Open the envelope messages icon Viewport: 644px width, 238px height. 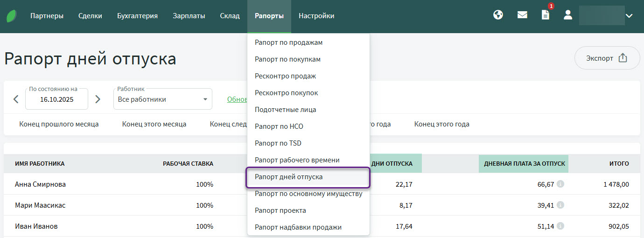pos(522,15)
